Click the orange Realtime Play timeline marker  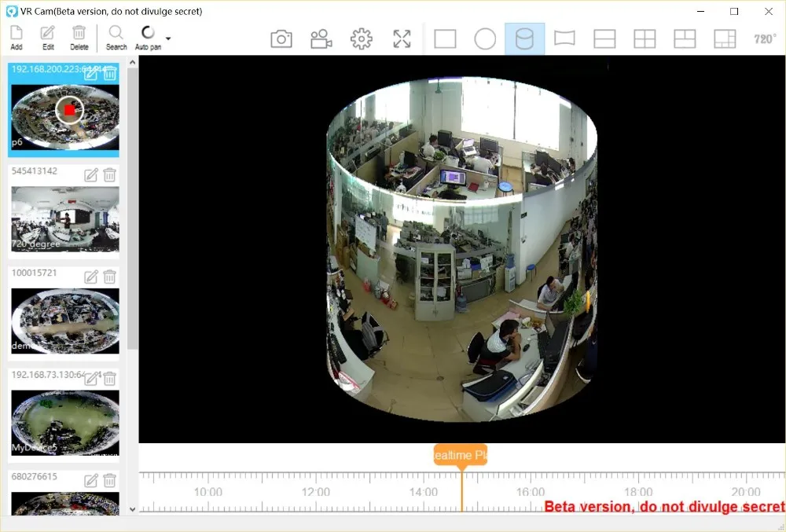click(x=461, y=455)
